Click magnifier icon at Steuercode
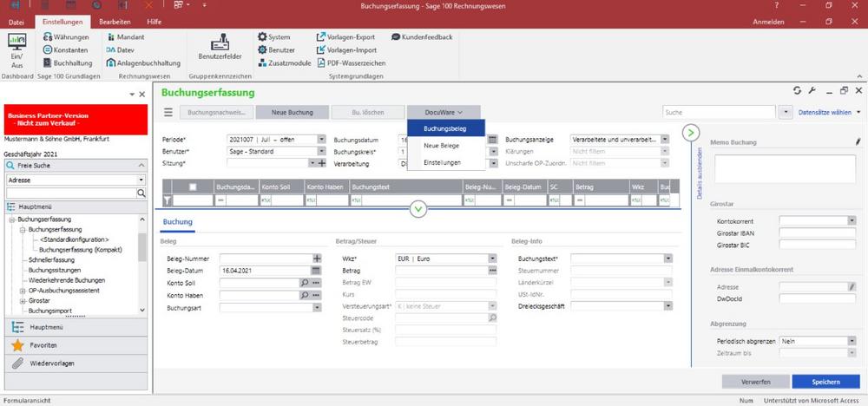The image size is (868, 406). point(492,318)
